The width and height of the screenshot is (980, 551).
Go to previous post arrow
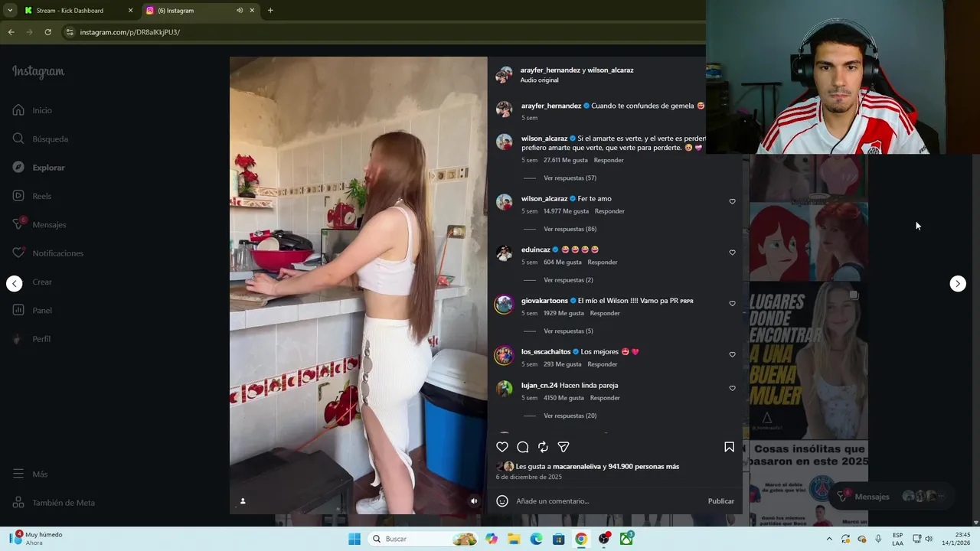15,284
